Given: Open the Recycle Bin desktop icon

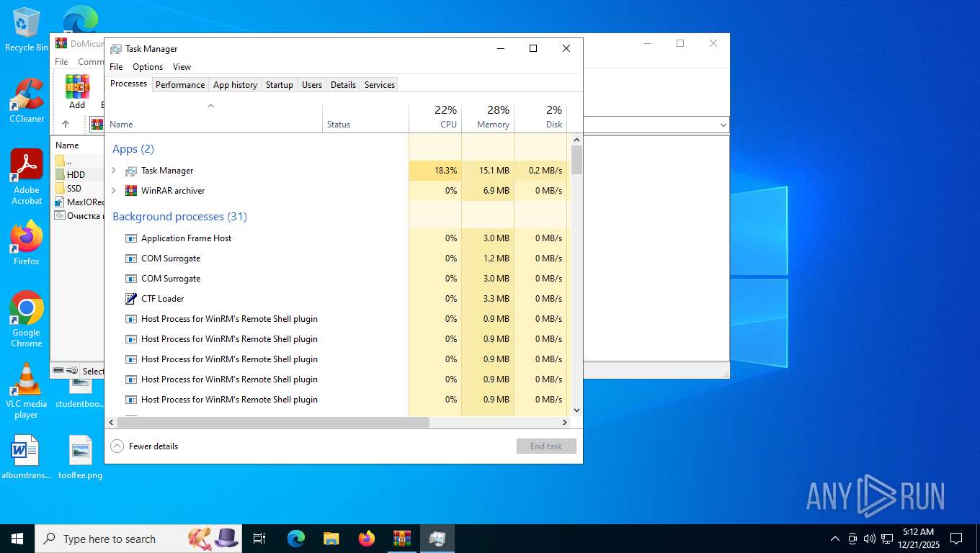Looking at the screenshot, I should [x=27, y=30].
